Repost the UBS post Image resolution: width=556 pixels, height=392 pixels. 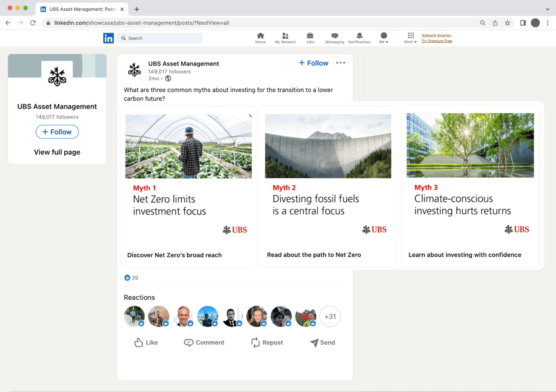pos(267,342)
